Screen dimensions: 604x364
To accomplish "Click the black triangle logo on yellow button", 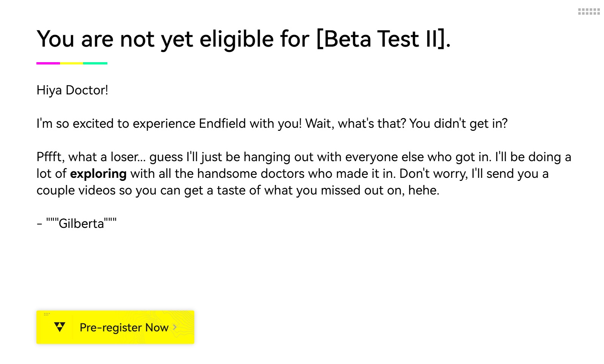I will point(60,327).
